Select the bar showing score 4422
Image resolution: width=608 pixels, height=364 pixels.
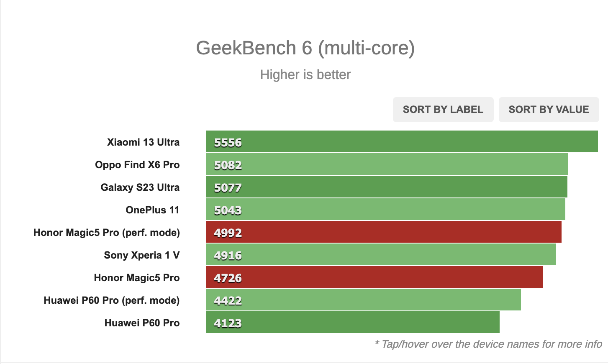click(363, 300)
